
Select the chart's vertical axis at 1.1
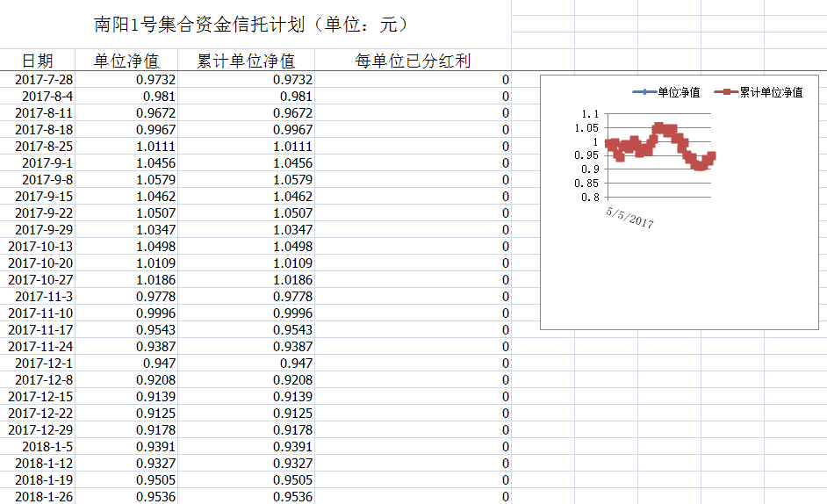[590, 114]
